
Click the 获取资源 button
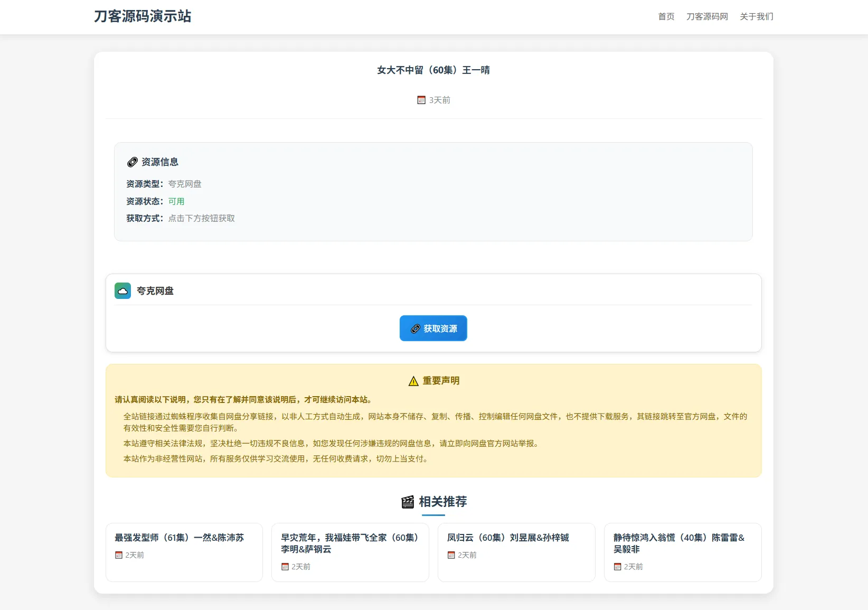(433, 328)
